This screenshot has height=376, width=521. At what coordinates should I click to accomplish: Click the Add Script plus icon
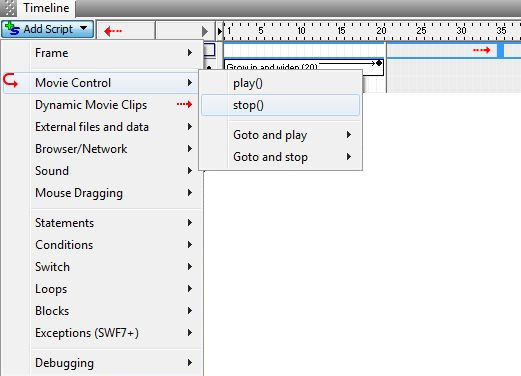(12, 28)
